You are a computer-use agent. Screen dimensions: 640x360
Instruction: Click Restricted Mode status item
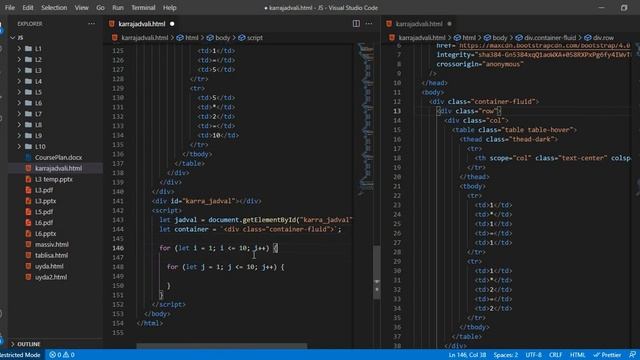(20, 355)
